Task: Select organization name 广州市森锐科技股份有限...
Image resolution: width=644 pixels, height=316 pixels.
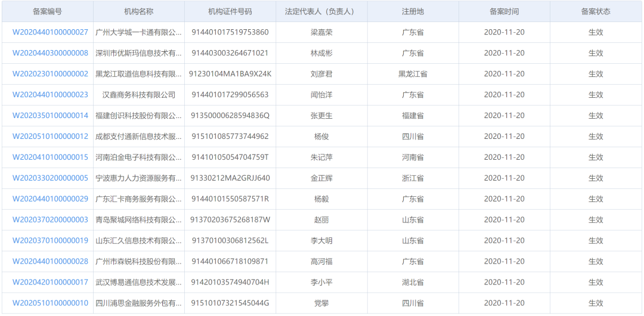Action: tap(139, 261)
